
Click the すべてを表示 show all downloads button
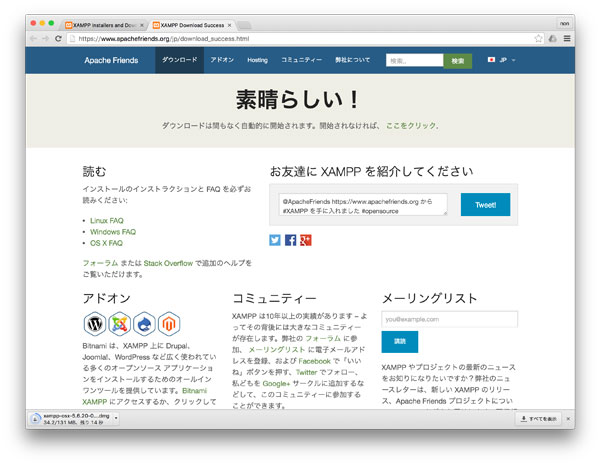coord(539,419)
